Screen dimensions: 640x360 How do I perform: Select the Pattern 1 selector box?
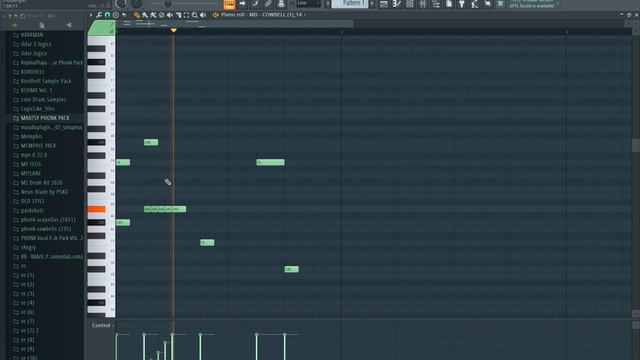[x=350, y=4]
